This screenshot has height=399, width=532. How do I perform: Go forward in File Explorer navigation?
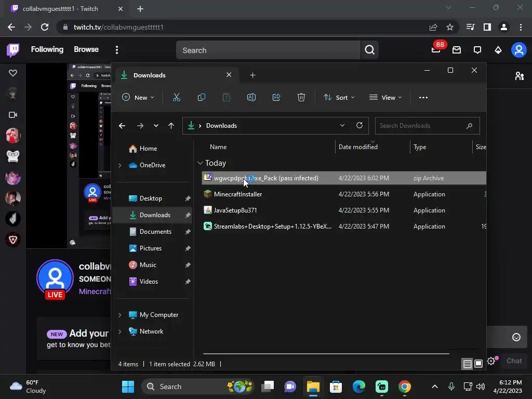tap(140, 126)
